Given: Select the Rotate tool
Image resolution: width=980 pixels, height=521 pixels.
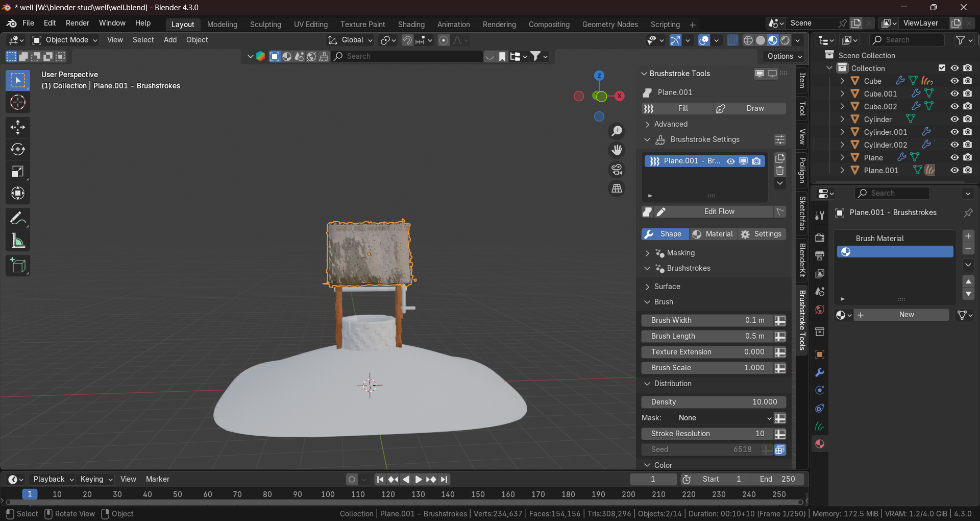Looking at the screenshot, I should [x=18, y=149].
